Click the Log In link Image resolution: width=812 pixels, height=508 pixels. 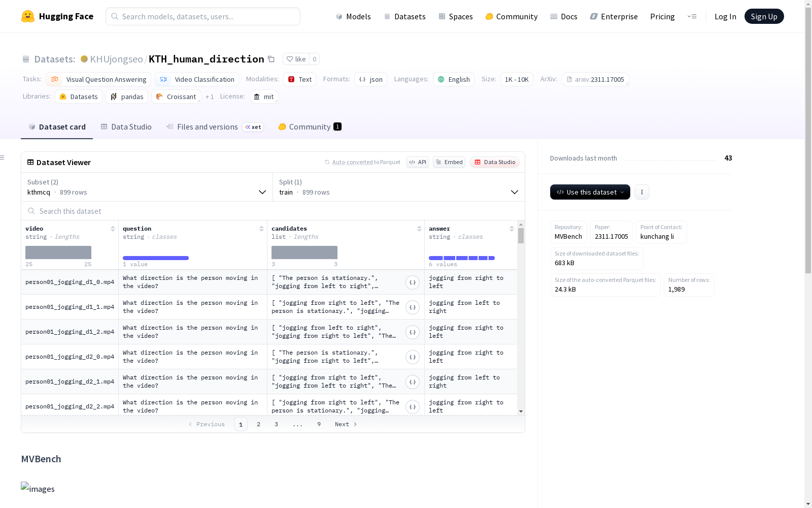point(725,16)
